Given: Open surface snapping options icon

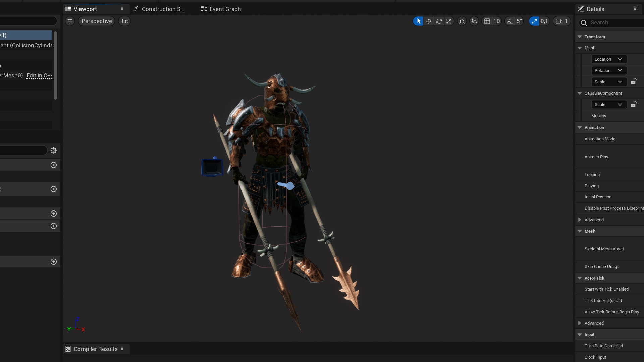Looking at the screenshot, I should click(x=474, y=21).
